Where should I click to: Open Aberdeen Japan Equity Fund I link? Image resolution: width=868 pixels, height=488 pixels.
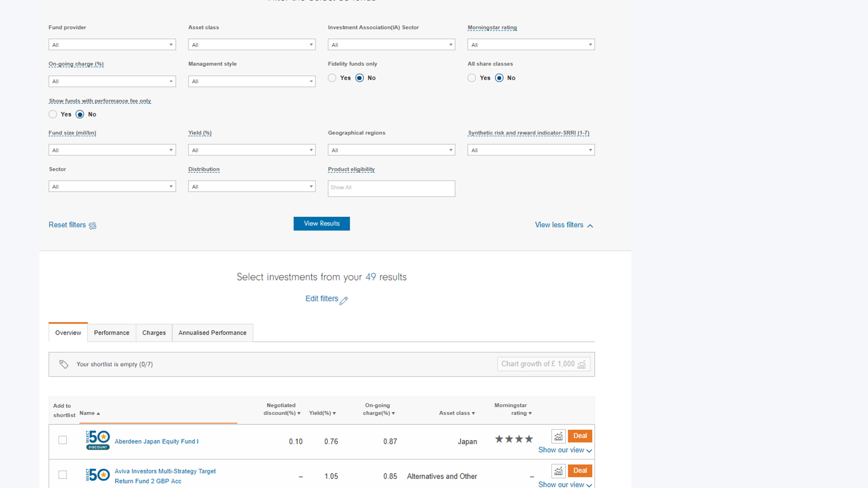coord(157,442)
